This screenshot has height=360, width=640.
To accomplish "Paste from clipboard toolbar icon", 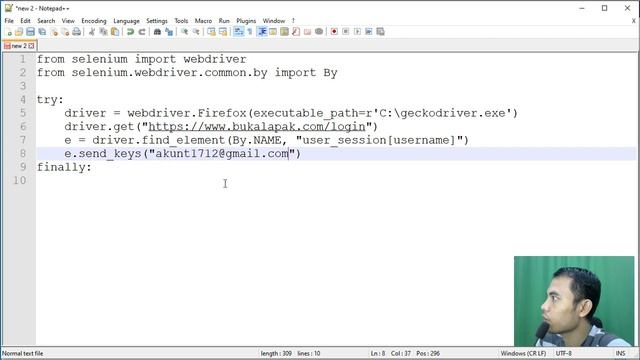I will pos(115,32).
